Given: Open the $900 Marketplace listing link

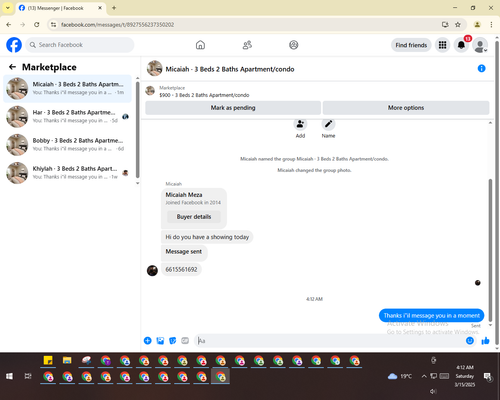Looking at the screenshot, I should [x=204, y=95].
